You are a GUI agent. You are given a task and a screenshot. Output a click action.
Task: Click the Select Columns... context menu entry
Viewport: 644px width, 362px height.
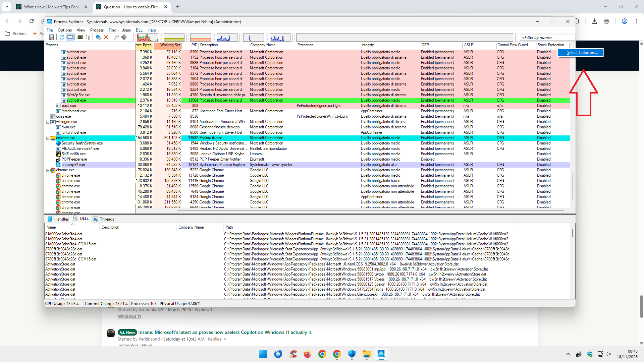tap(580, 53)
